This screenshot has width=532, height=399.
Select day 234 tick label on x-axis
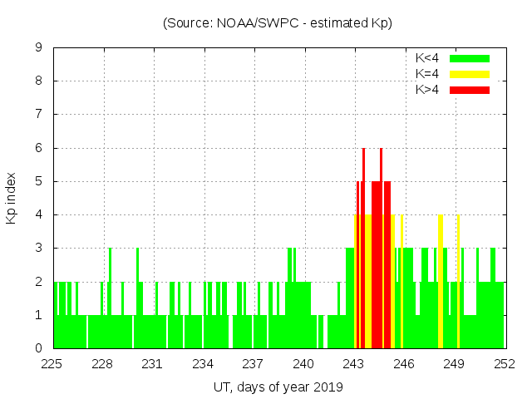click(x=204, y=363)
